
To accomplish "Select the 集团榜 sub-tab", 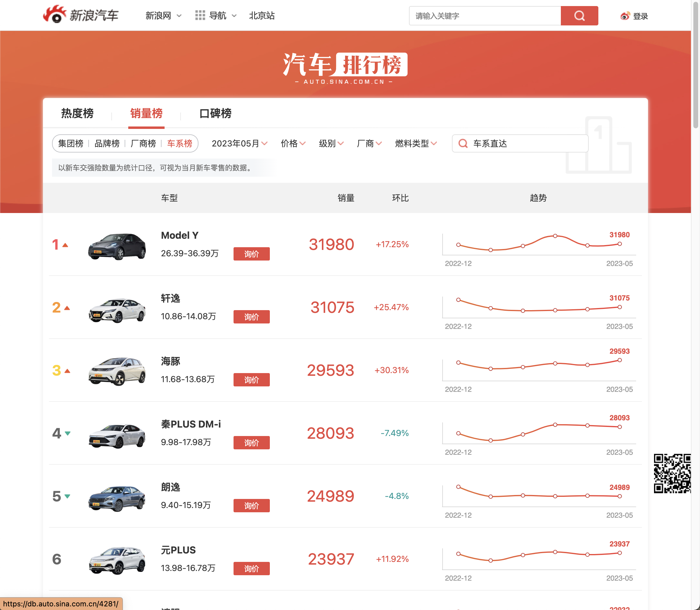I will [71, 143].
